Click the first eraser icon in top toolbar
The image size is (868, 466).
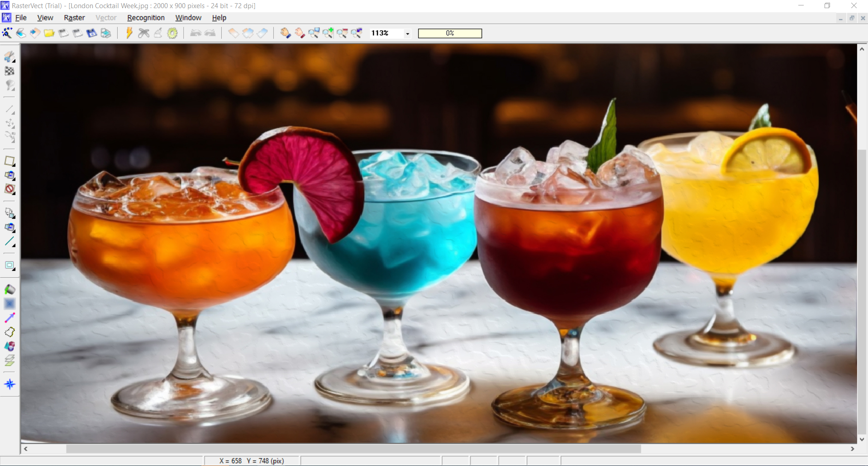[234, 33]
